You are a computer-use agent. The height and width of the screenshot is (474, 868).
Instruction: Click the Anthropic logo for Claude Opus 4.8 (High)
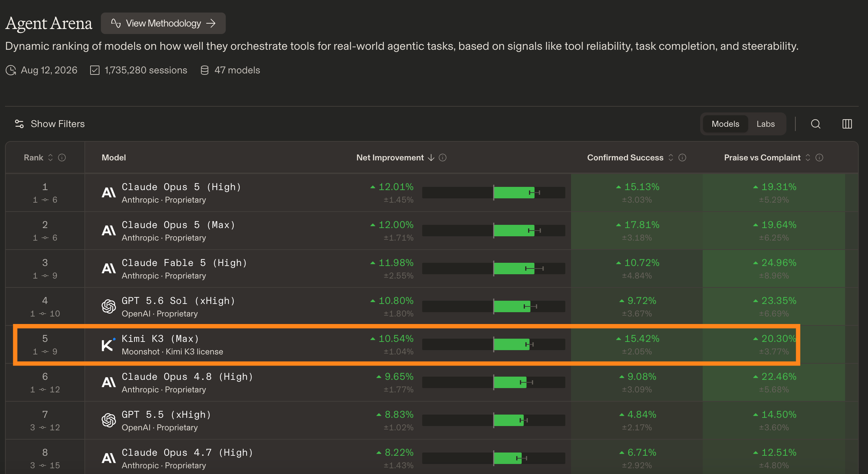109,382
